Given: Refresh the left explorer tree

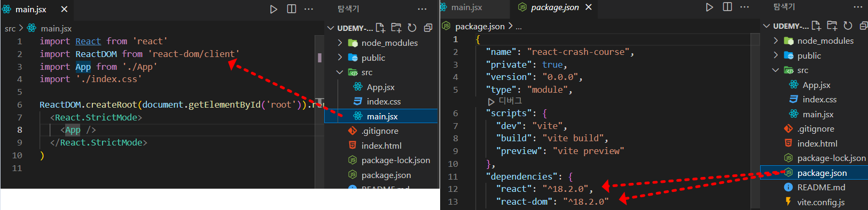Looking at the screenshot, I should pyautogui.click(x=412, y=28).
